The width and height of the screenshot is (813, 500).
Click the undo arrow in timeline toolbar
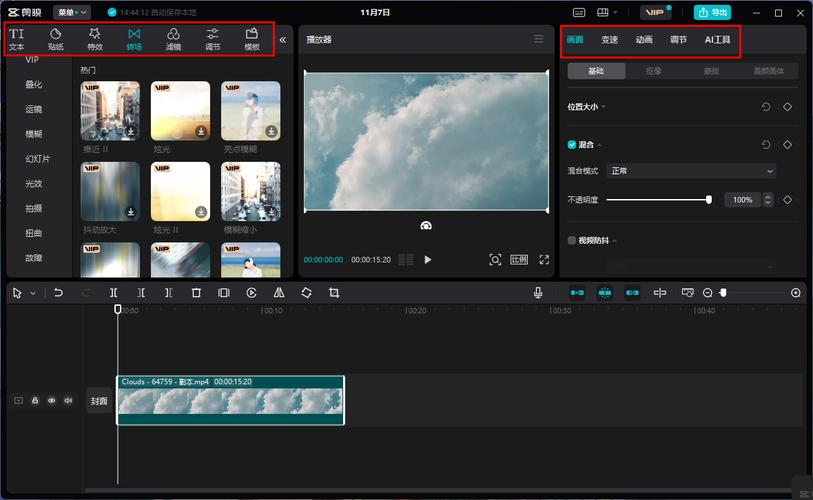click(x=59, y=293)
